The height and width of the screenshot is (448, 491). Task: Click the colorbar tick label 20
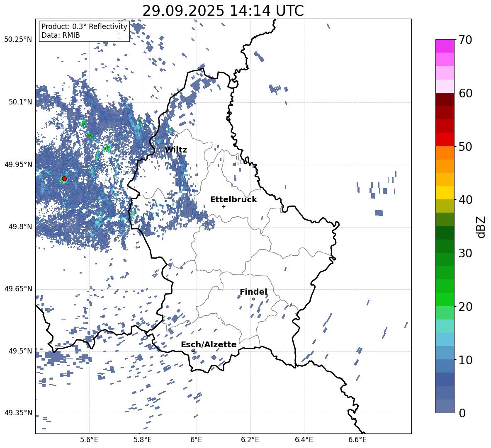click(465, 306)
